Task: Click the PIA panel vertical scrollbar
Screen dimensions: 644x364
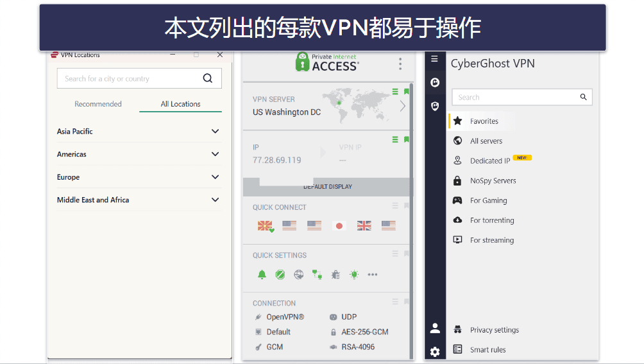Action: pos(411,221)
